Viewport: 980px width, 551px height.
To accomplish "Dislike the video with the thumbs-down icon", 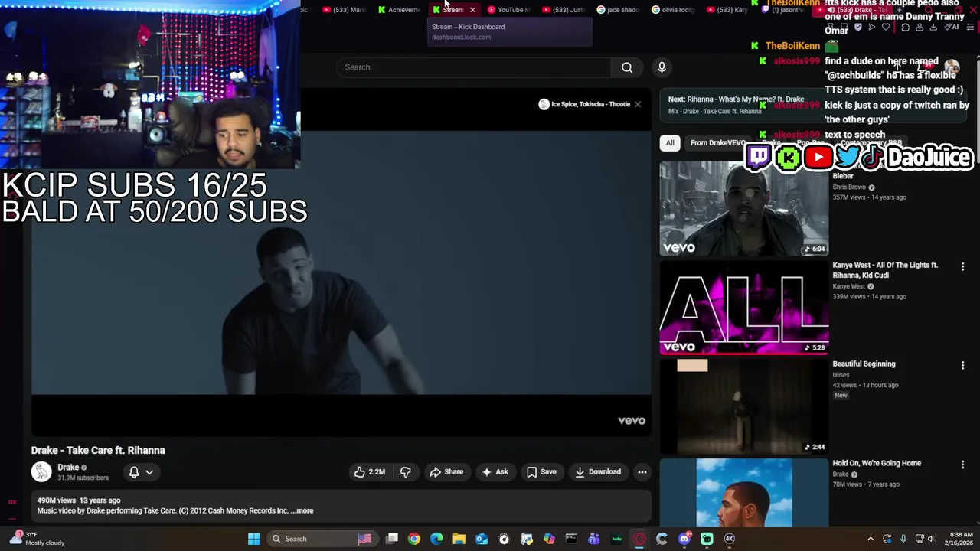I will [x=406, y=472].
